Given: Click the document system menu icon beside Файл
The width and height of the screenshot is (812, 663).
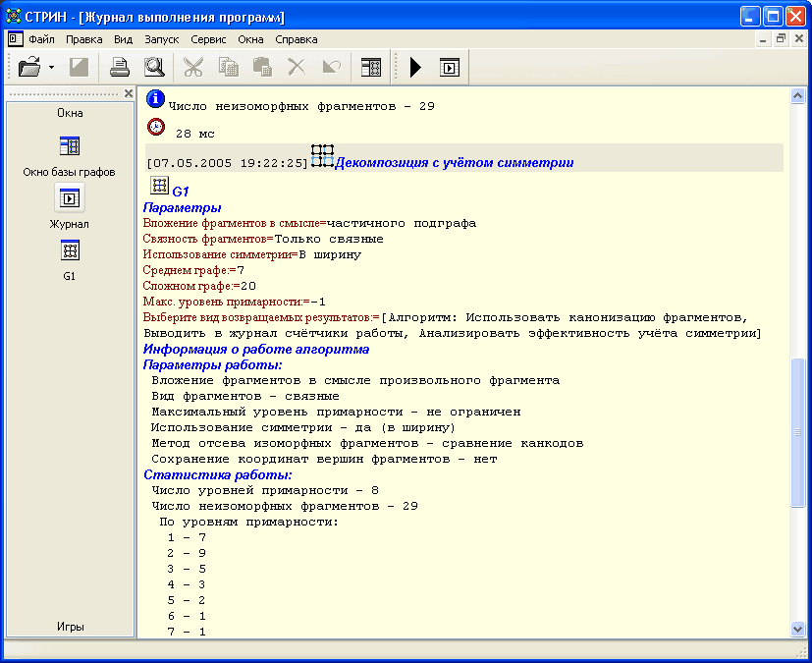Looking at the screenshot, I should (16, 39).
